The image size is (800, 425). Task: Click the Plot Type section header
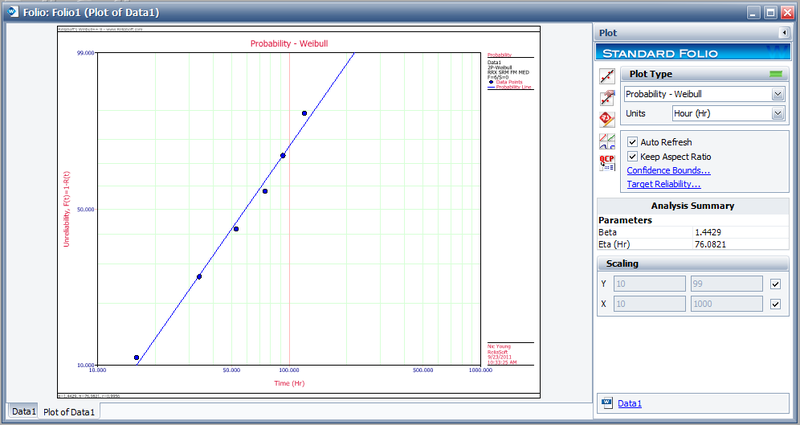pyautogui.click(x=705, y=74)
